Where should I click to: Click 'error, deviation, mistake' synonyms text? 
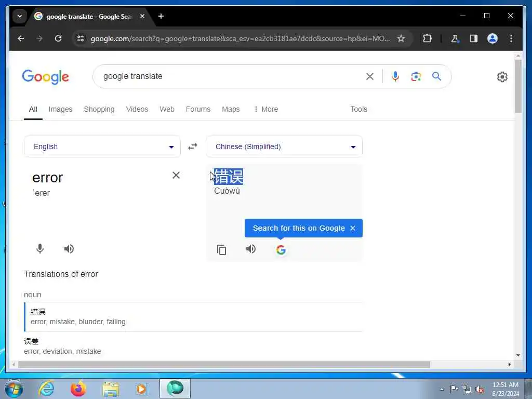(62, 351)
